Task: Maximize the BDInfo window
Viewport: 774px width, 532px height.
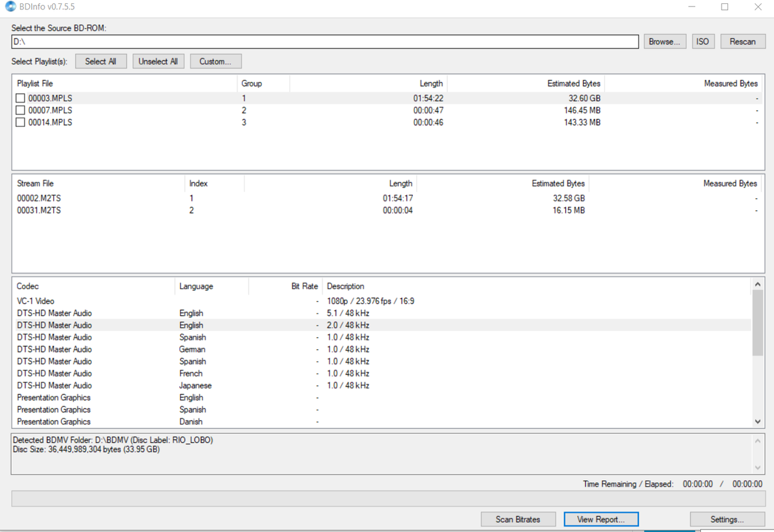Action: click(725, 7)
